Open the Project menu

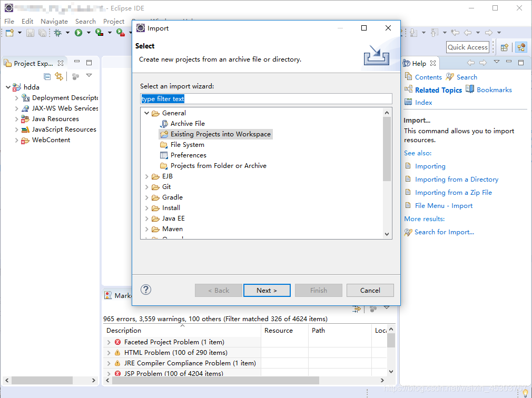click(x=114, y=22)
